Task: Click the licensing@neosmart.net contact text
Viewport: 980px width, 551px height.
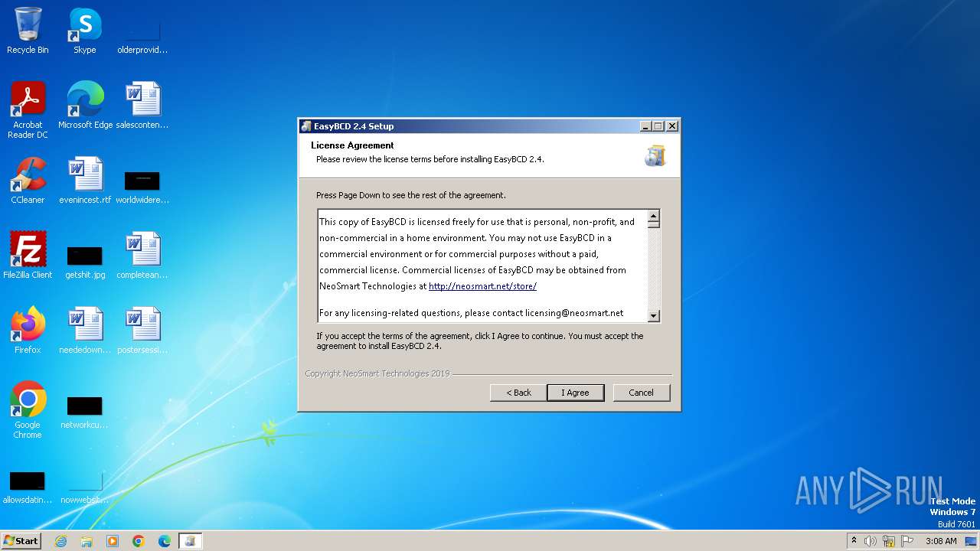Action: click(574, 313)
